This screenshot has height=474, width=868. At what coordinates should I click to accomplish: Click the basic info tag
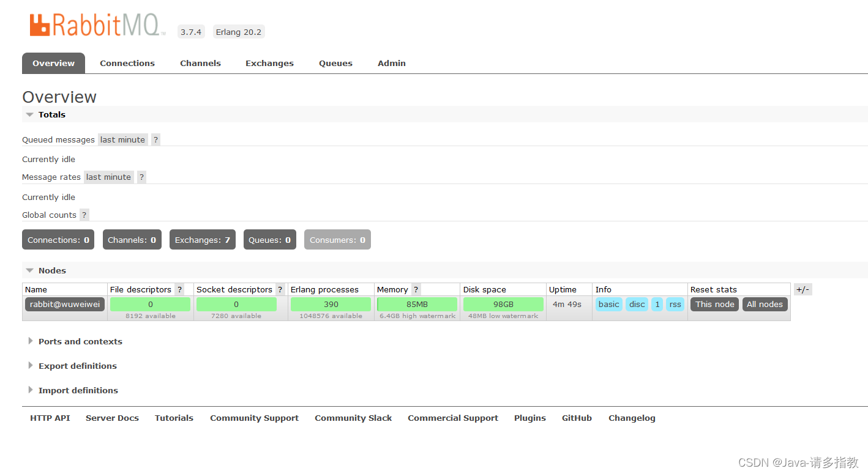pos(609,304)
